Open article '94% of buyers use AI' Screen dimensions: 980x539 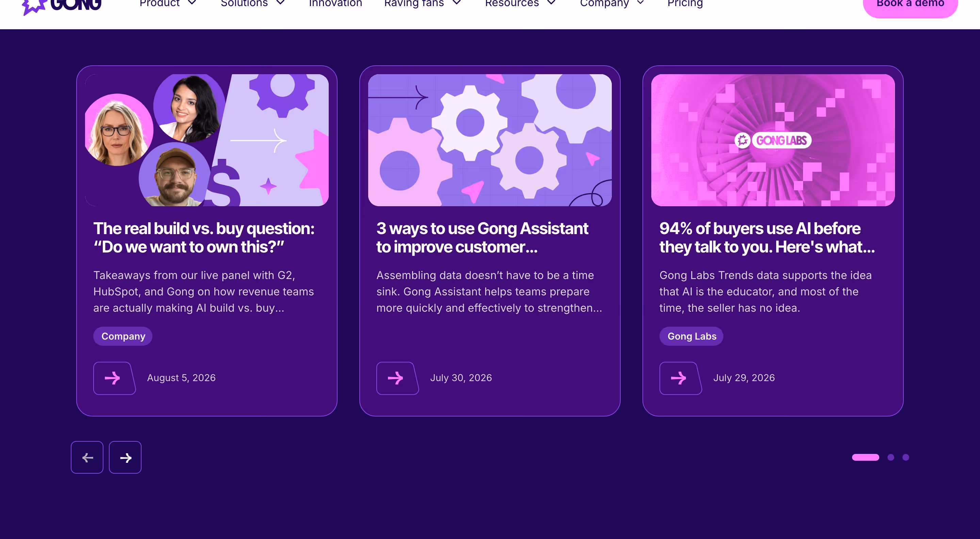pyautogui.click(x=767, y=238)
